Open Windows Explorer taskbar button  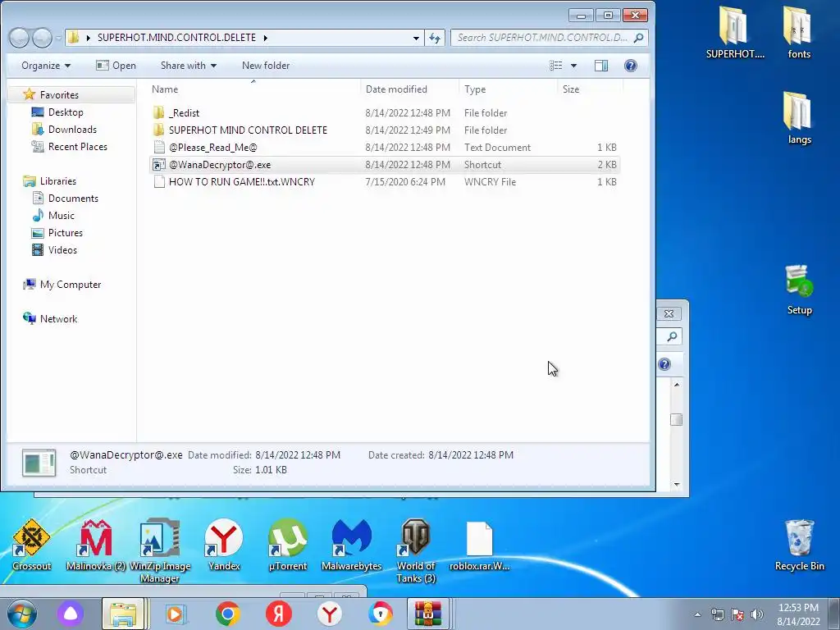(x=123, y=614)
